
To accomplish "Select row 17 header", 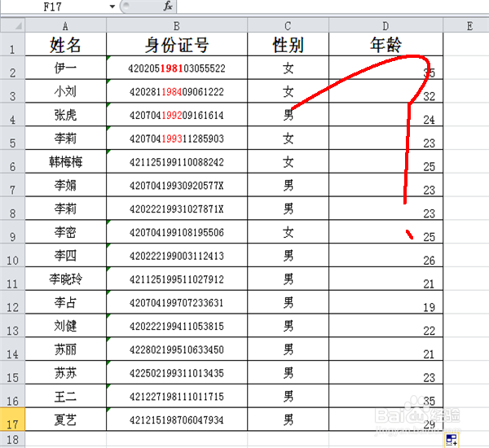I will pyautogui.click(x=13, y=419).
